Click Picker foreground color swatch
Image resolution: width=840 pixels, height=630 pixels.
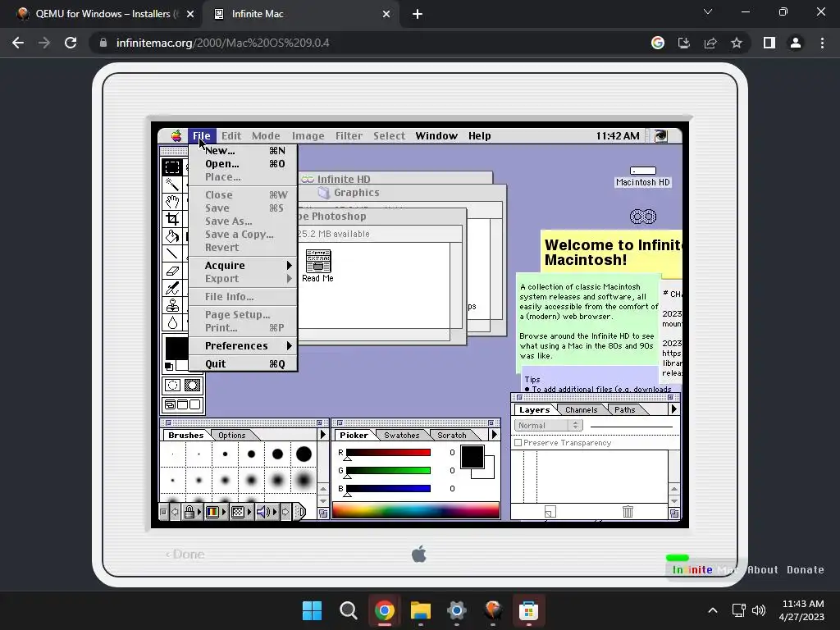point(472,457)
